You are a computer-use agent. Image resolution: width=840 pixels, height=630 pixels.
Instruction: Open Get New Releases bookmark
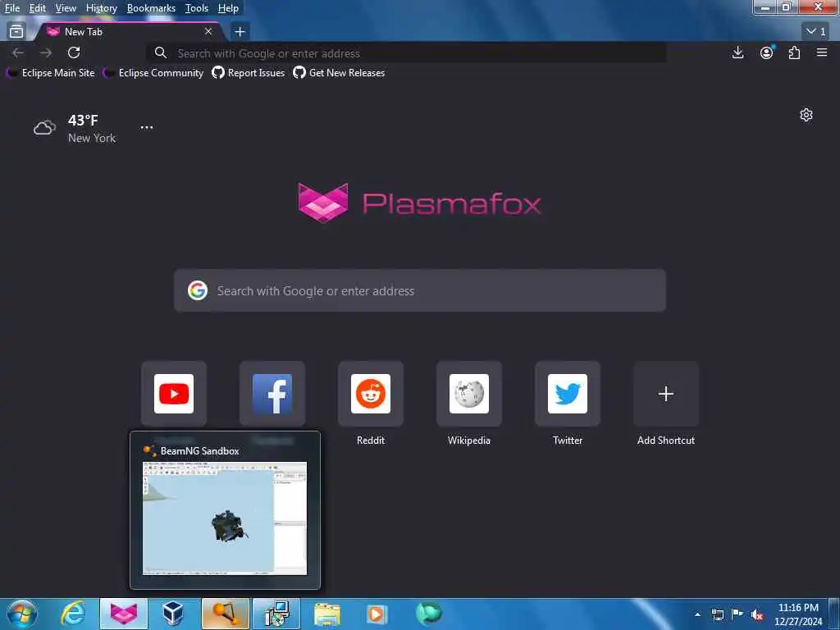point(339,73)
